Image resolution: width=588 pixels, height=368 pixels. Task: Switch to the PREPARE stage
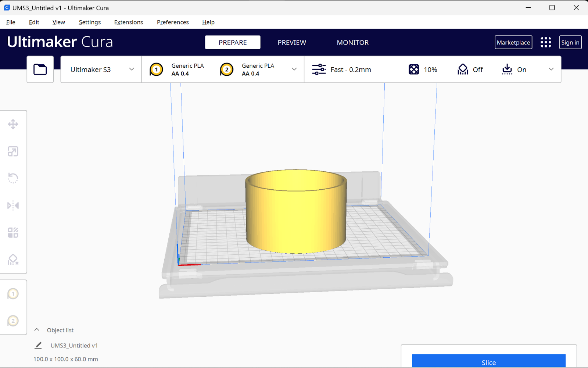(233, 42)
